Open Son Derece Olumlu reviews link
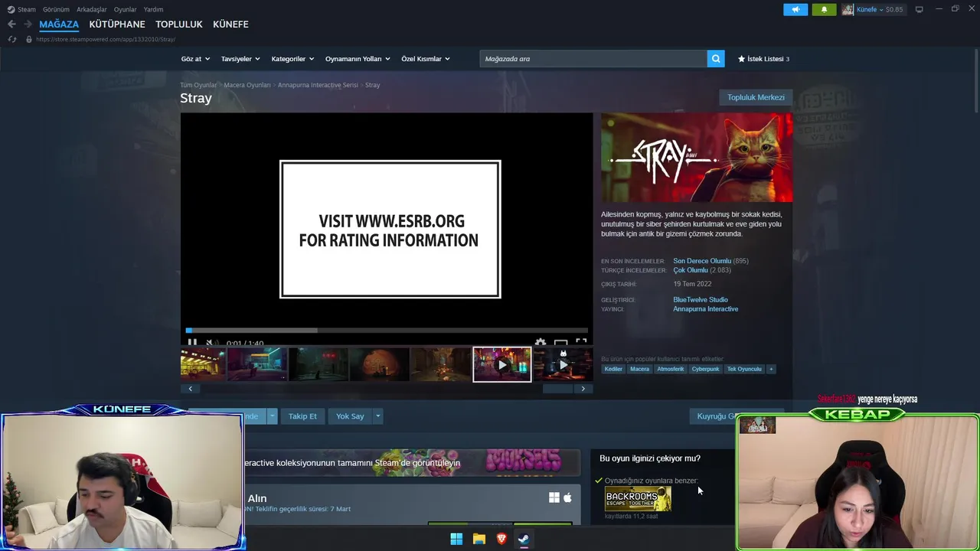Image resolution: width=980 pixels, height=551 pixels. [702, 261]
